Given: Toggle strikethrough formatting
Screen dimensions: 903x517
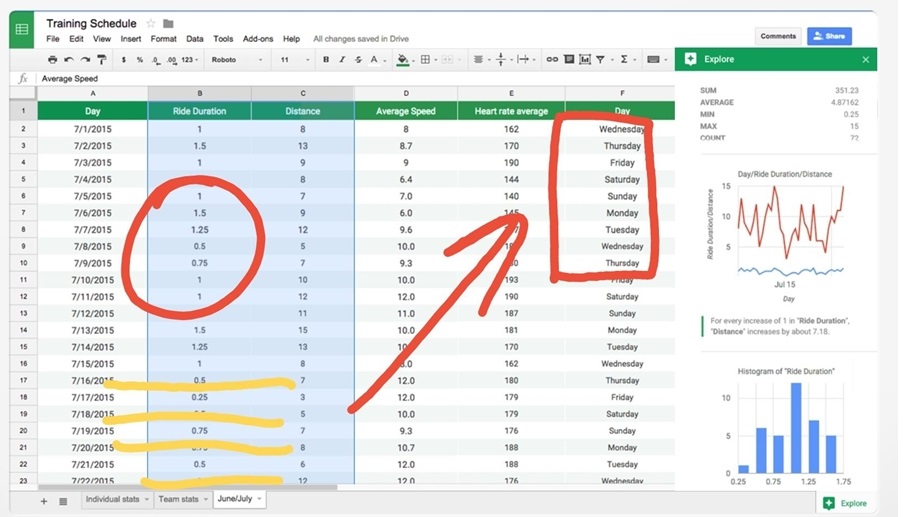Looking at the screenshot, I should coord(358,60).
